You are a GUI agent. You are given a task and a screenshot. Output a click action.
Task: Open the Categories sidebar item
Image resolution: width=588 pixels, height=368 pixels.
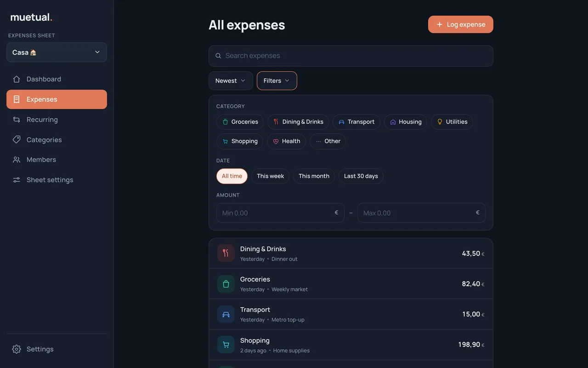(57, 140)
